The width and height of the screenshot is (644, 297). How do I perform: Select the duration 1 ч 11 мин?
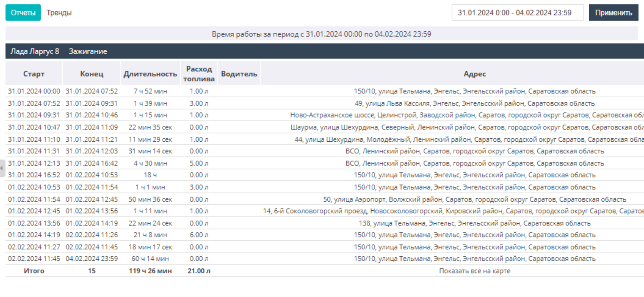coord(150,211)
